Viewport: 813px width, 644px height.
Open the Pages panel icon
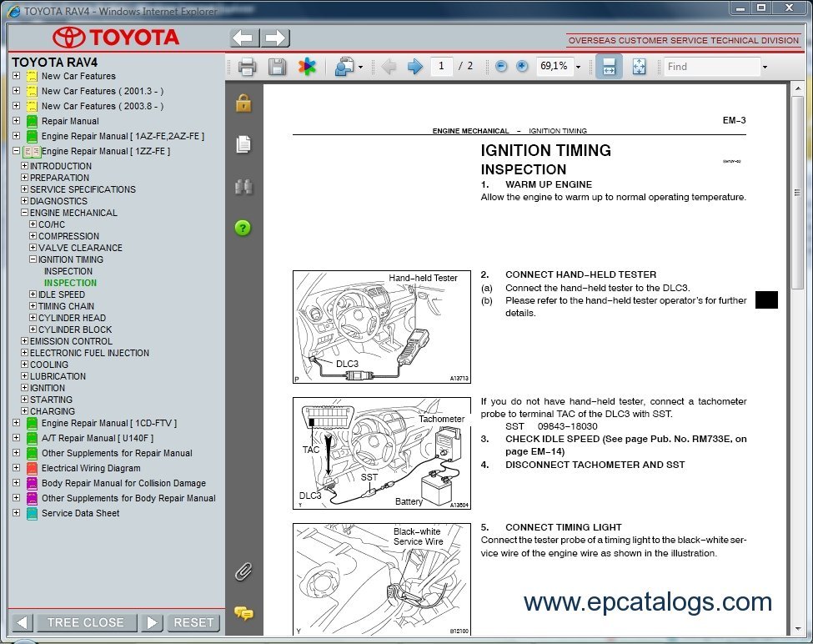243,144
